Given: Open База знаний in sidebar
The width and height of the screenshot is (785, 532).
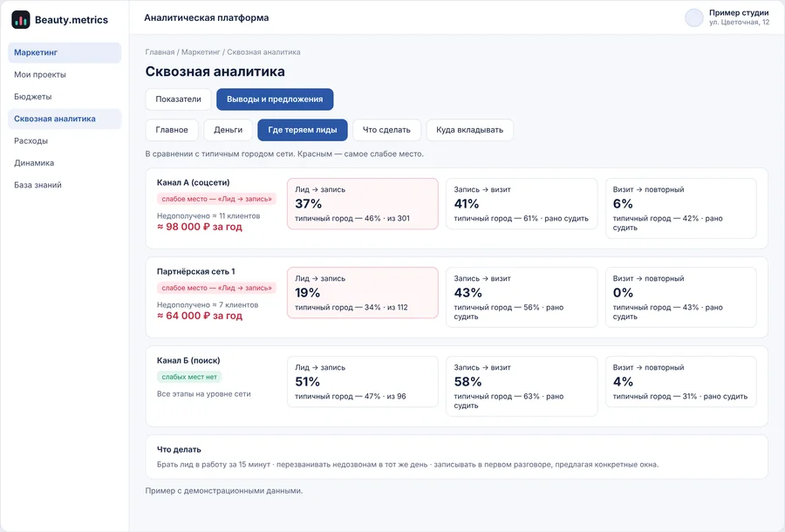Looking at the screenshot, I should [x=65, y=185].
